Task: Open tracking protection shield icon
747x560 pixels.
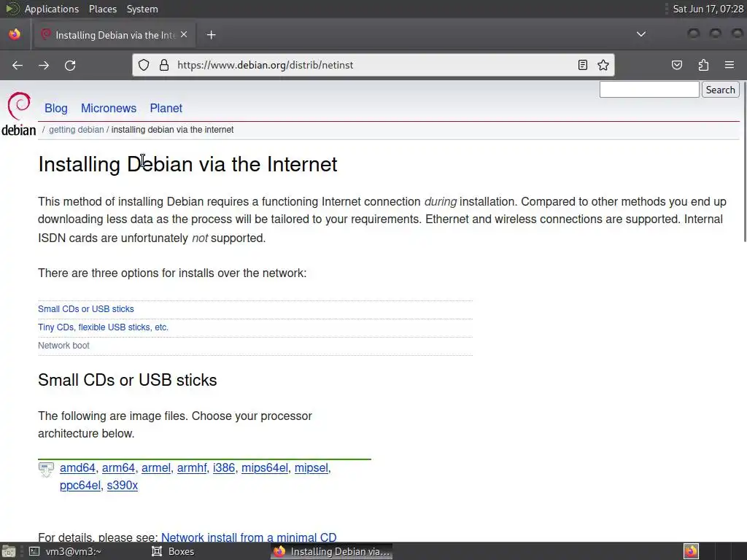Action: click(144, 65)
